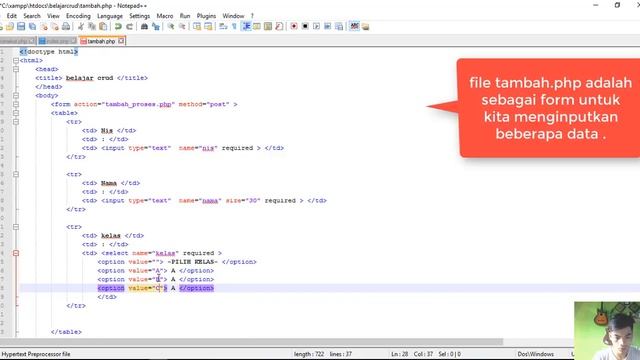The height and width of the screenshot is (360, 640).
Task: Open the Replace dialog from the toolbar icon
Action: (156, 27)
